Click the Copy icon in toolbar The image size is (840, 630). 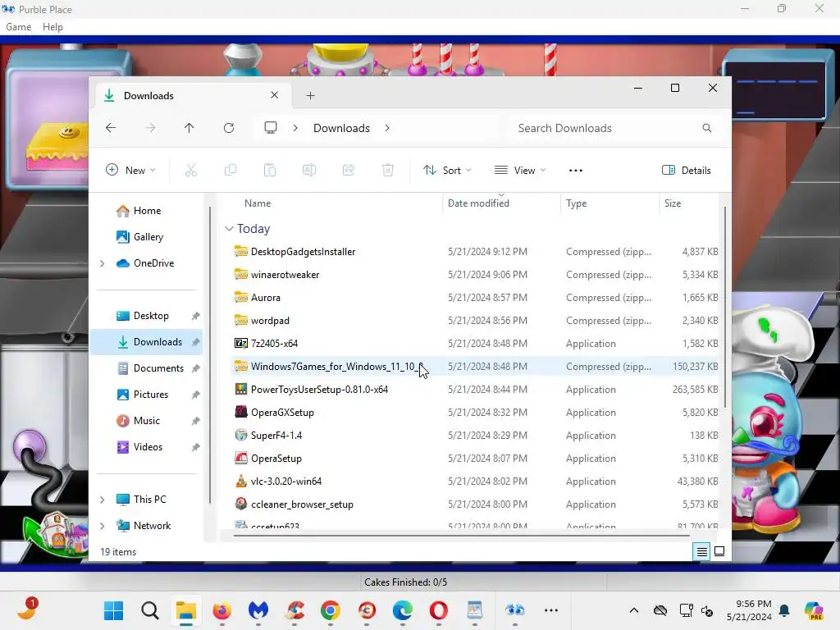coord(231,171)
